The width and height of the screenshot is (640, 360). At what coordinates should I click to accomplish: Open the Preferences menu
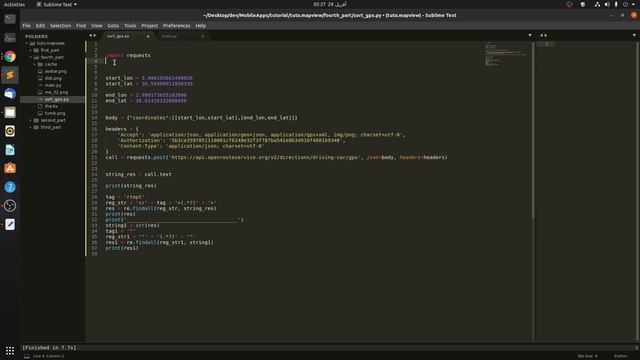click(x=176, y=26)
